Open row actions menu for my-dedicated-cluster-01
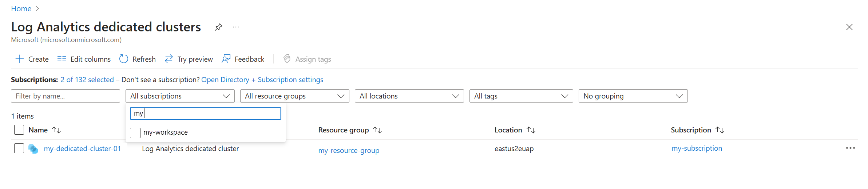Viewport: 868px width, 189px height. pos(850,148)
